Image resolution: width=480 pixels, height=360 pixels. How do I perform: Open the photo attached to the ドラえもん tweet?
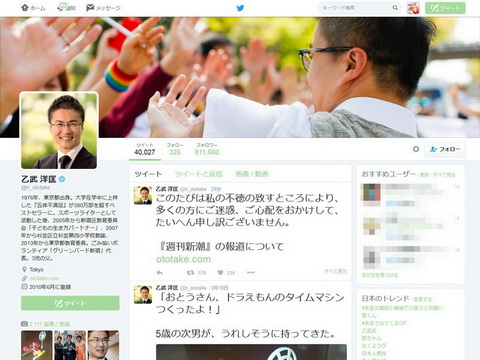point(251,352)
